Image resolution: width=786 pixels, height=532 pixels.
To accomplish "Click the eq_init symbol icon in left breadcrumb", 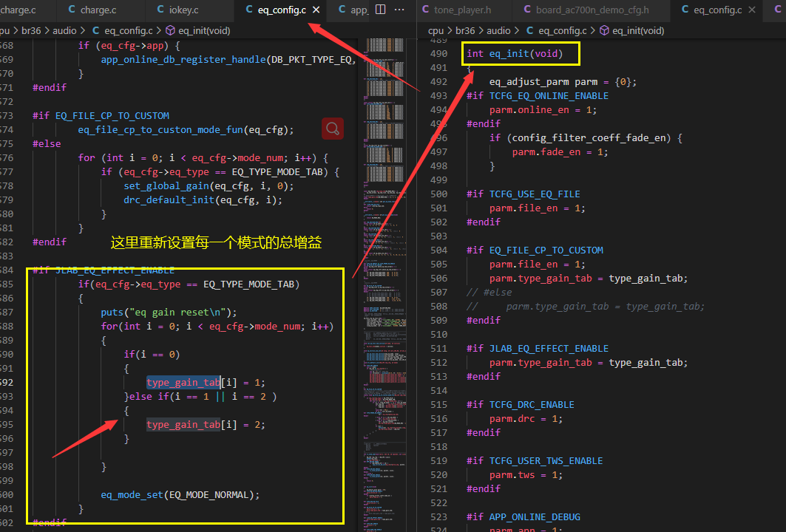I will pos(170,30).
